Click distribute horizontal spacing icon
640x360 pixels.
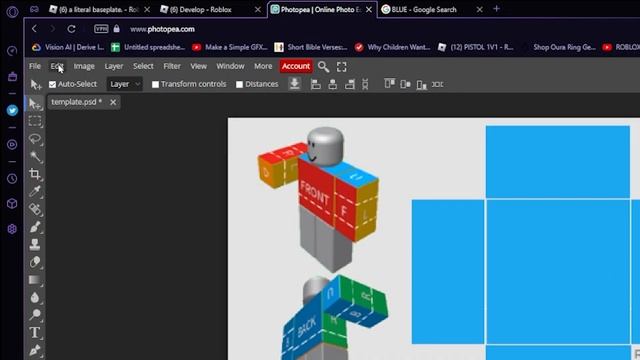[x=438, y=84]
